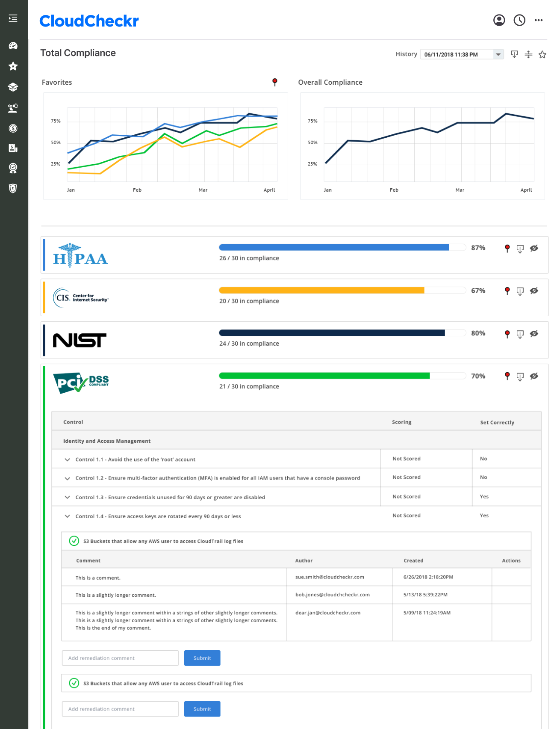Click author sue.smith@cloudcheckr.com

click(330, 577)
